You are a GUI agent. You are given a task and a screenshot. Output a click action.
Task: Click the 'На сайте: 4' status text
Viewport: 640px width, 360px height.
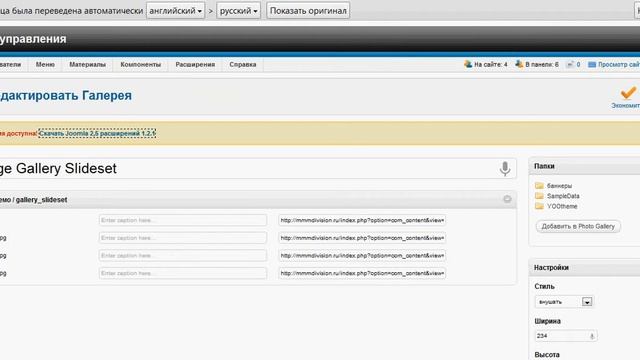[x=491, y=64]
